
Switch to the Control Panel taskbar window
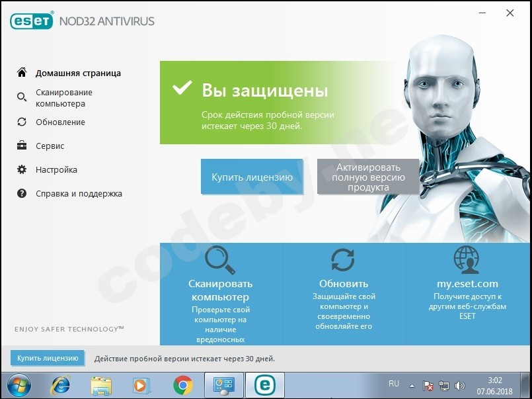(x=223, y=385)
